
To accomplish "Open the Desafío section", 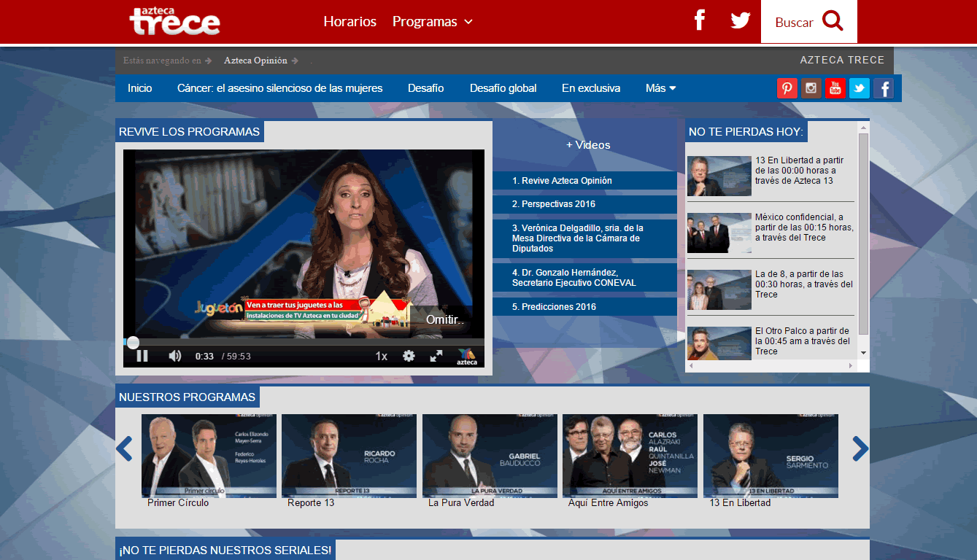I will point(426,88).
